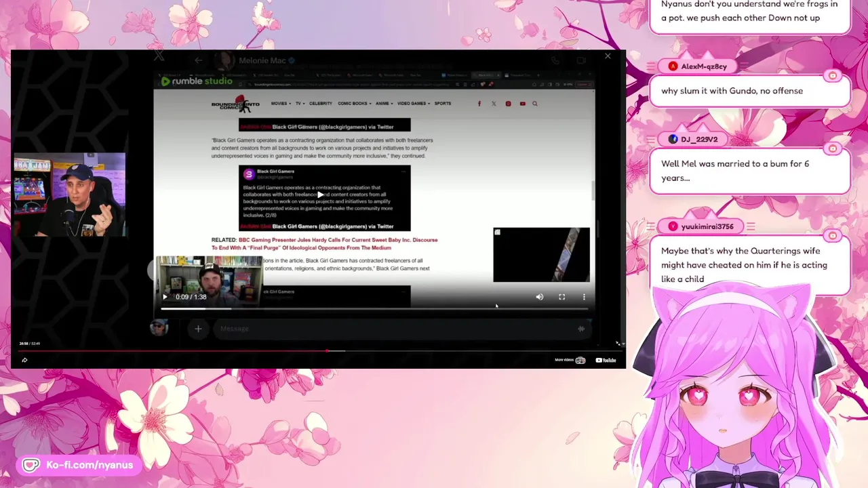Screen dimensions: 868x488
Task: Open the RELATED BBC Gaming Presenter Jules Hardy link
Action: point(324,244)
